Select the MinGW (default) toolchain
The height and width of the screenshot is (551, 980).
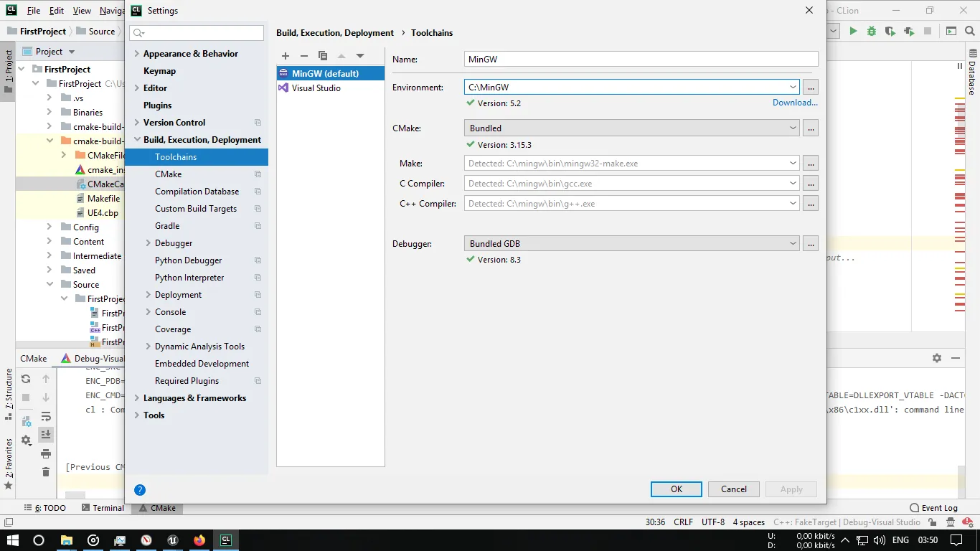[331, 73]
